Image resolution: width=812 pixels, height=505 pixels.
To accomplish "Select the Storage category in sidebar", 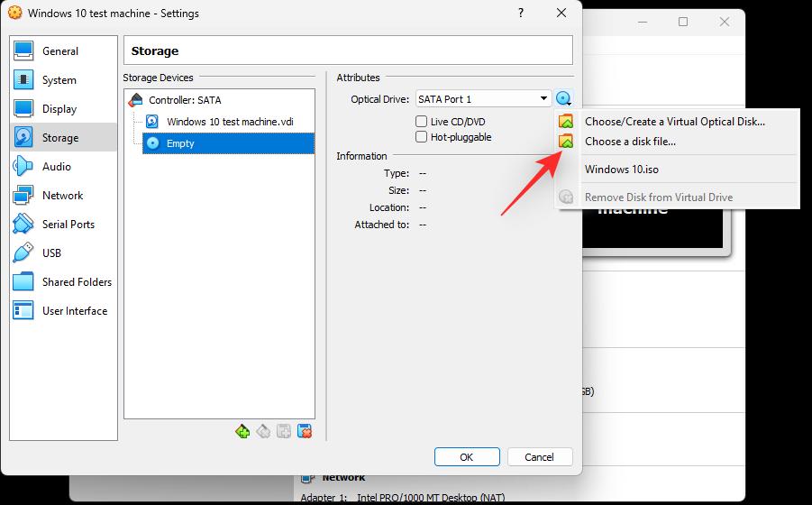I will click(63, 137).
